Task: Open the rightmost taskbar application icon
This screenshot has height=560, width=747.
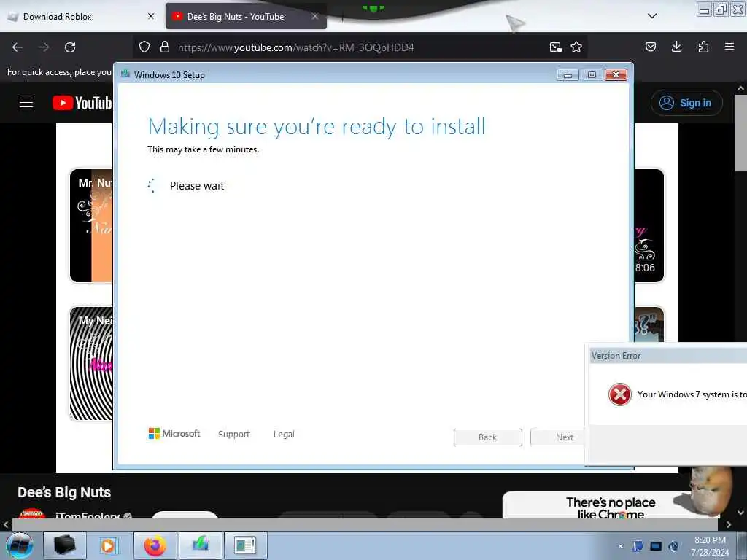Action: [246, 545]
